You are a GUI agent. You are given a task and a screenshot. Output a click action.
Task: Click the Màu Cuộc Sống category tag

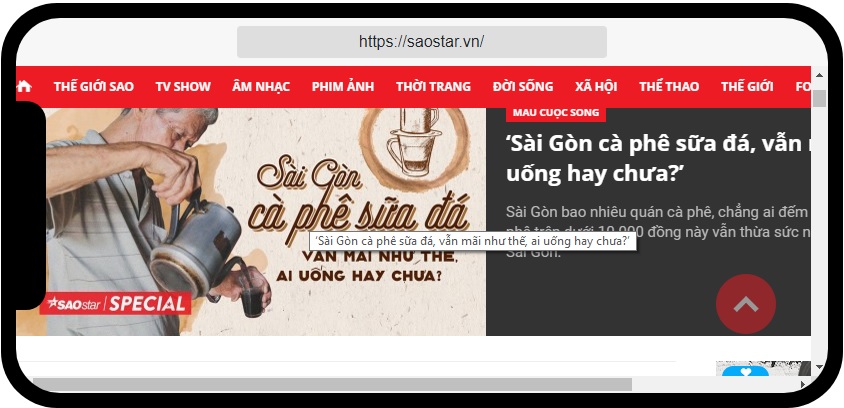(x=556, y=113)
